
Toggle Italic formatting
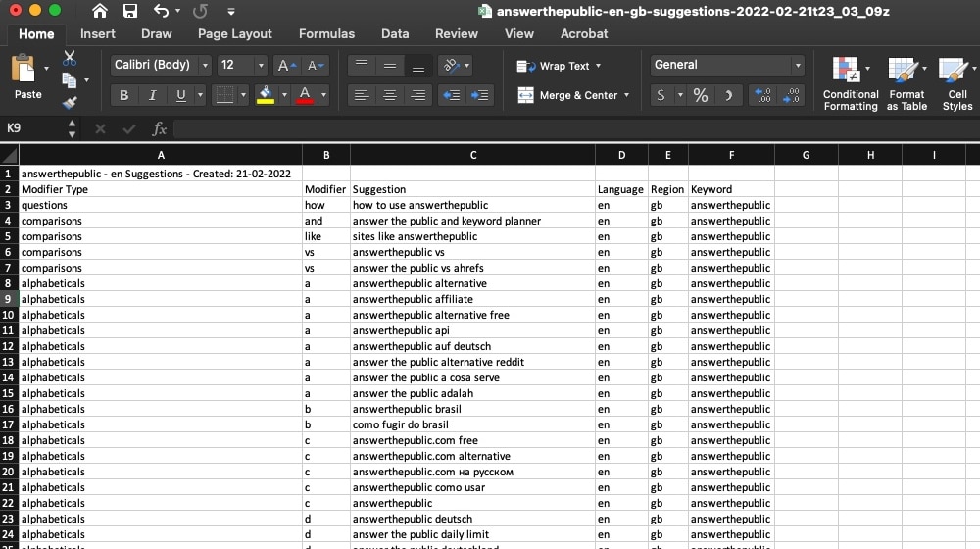tap(152, 95)
